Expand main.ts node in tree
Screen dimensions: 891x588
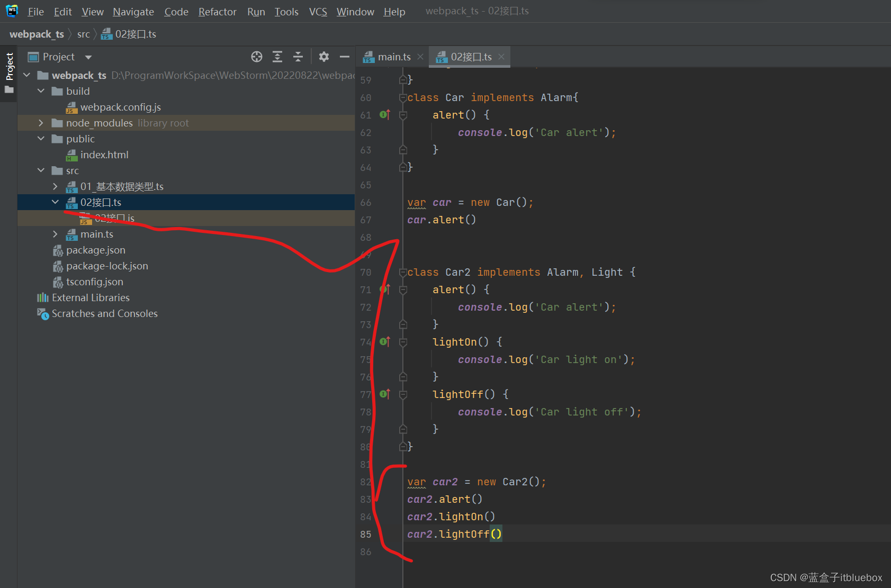click(56, 234)
